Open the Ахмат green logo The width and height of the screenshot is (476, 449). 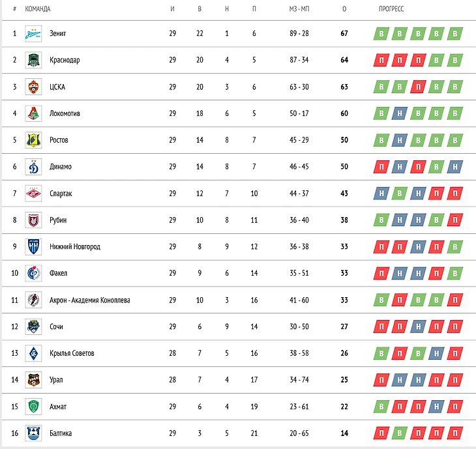point(33,407)
